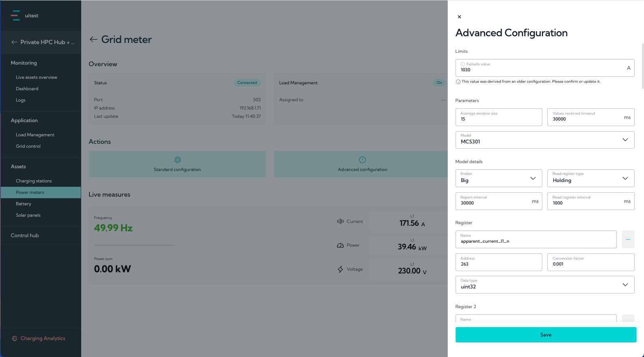Click the Current waveform icon
The image size is (644, 357).
click(x=340, y=221)
